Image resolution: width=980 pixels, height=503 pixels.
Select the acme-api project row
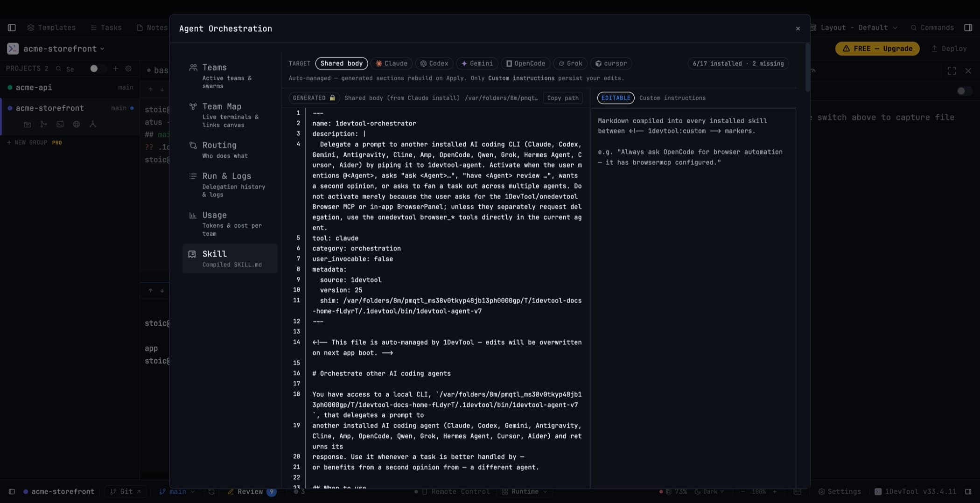coord(70,87)
